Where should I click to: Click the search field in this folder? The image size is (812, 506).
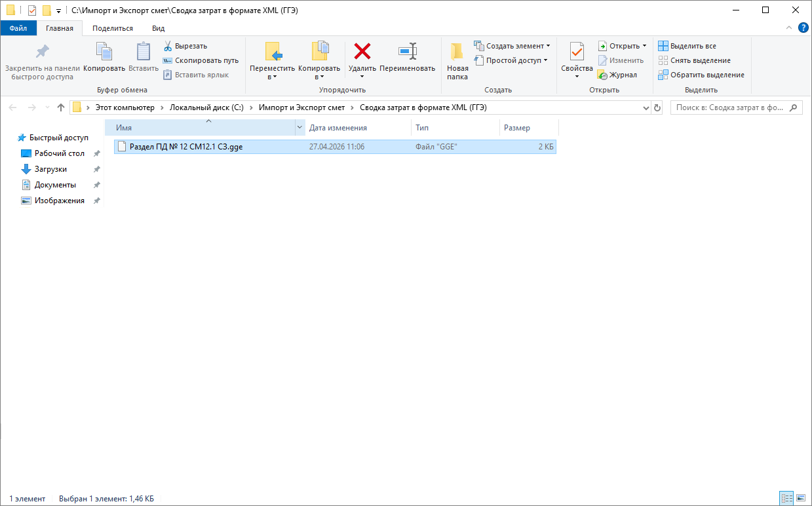(x=729, y=107)
